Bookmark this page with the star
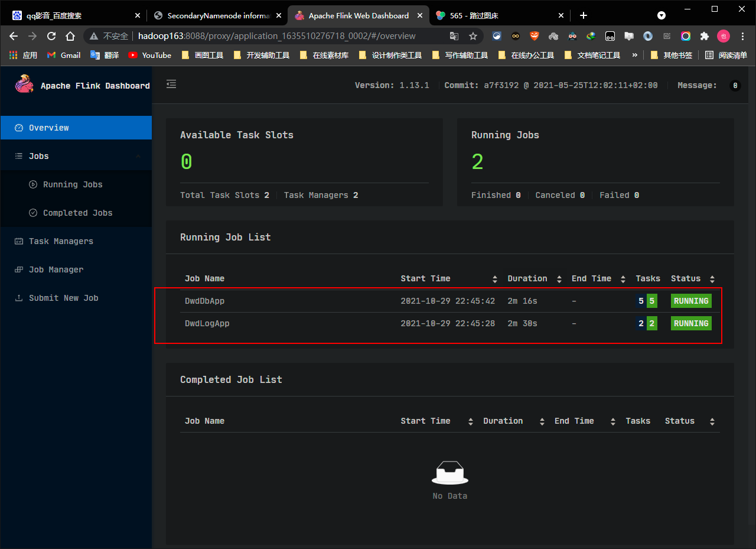756x549 pixels. click(x=473, y=36)
